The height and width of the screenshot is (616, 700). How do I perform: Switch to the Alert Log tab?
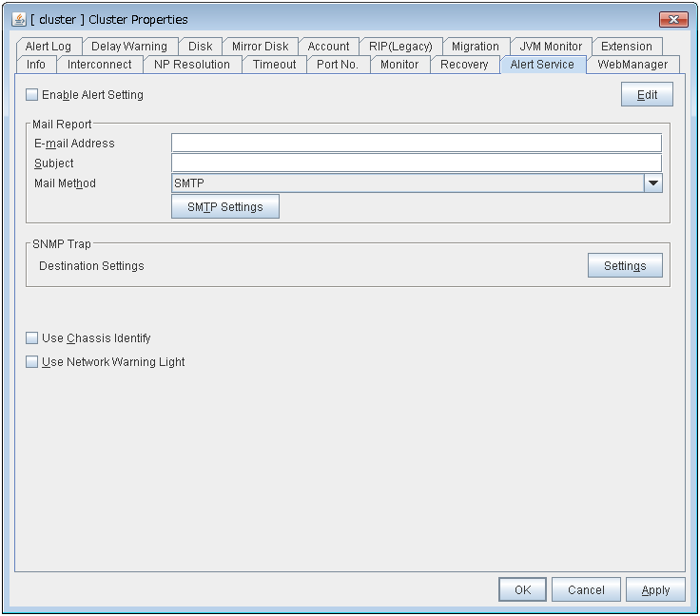[x=49, y=47]
